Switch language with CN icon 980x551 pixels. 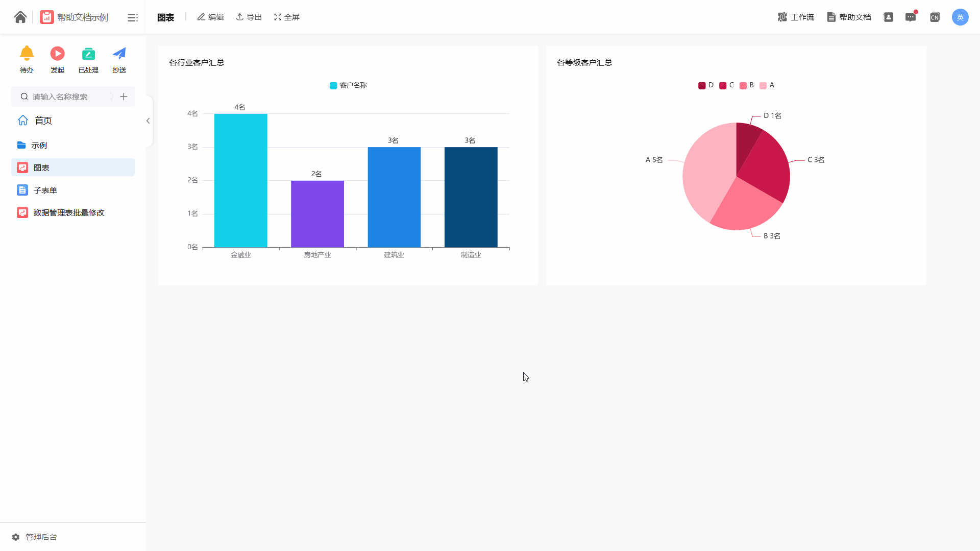tap(935, 17)
